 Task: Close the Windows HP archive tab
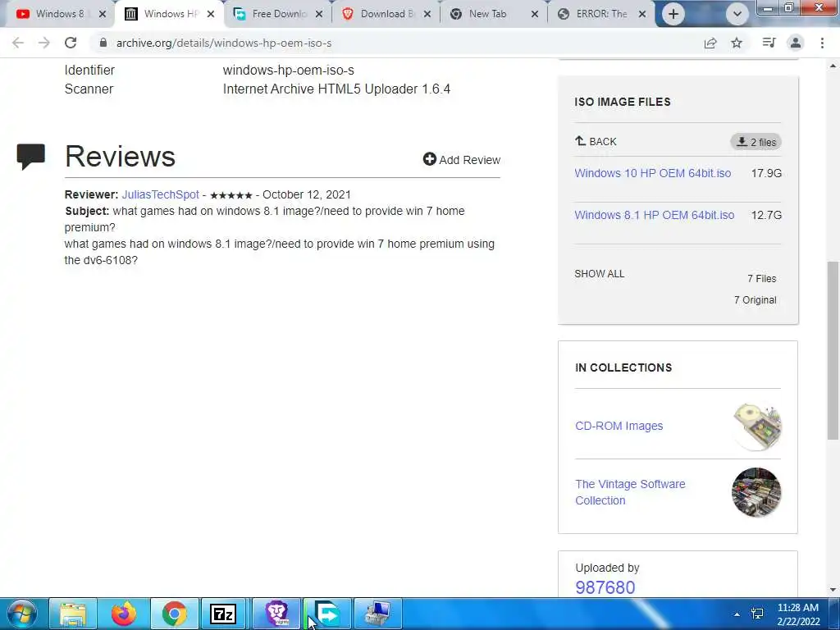(211, 14)
